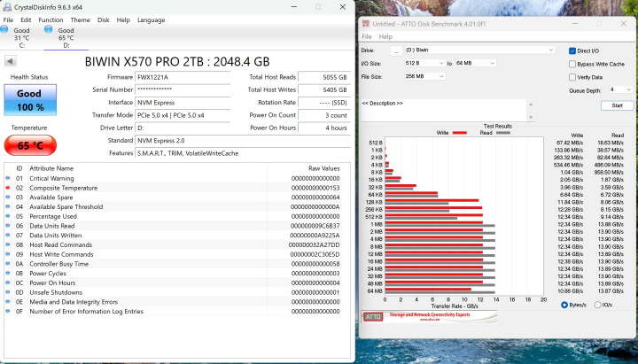Enable Bypass Write Cache option
Screen dimensions: 638x364
click(572, 64)
